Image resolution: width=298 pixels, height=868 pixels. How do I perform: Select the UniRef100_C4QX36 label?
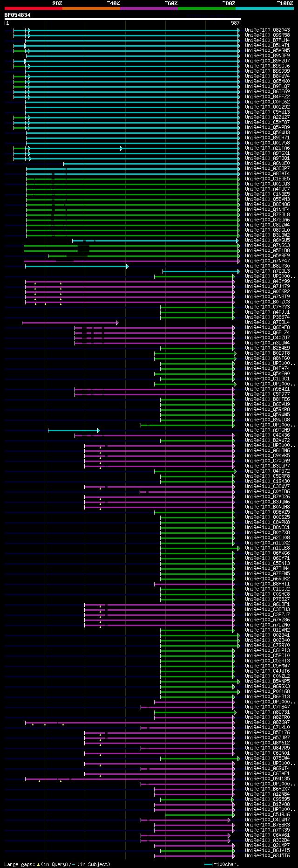[267, 435]
